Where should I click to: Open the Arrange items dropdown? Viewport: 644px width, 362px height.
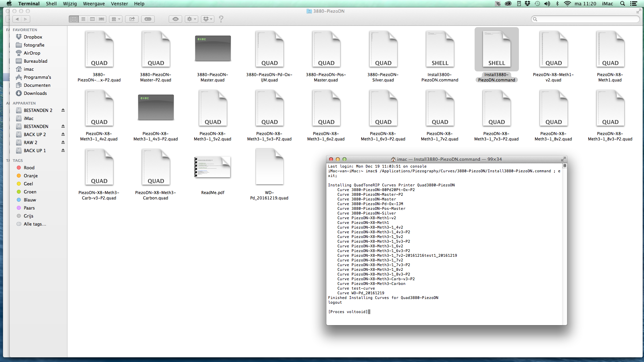click(x=116, y=19)
